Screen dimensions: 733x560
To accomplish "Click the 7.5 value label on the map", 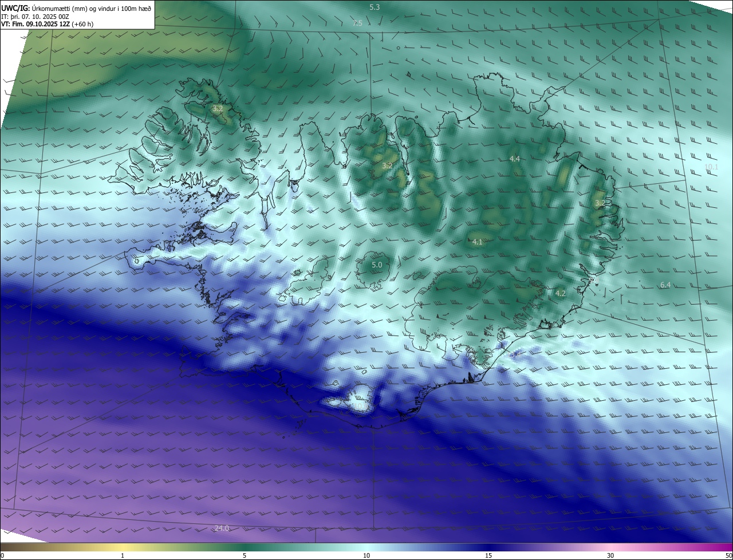I will coord(357,23).
